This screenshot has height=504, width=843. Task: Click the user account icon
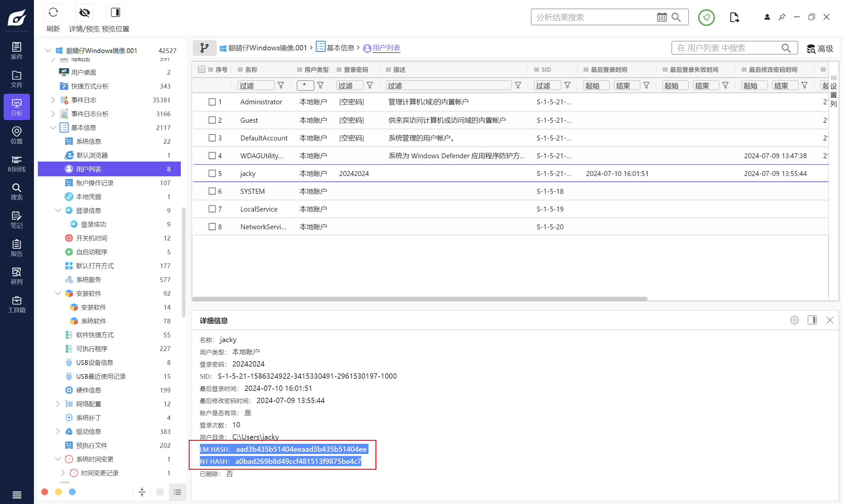[x=767, y=17]
